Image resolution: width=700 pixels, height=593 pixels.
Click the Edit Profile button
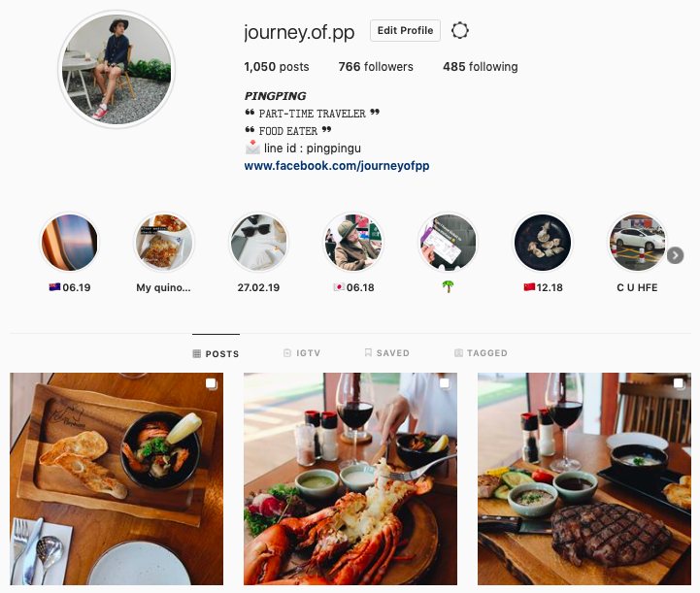[406, 30]
